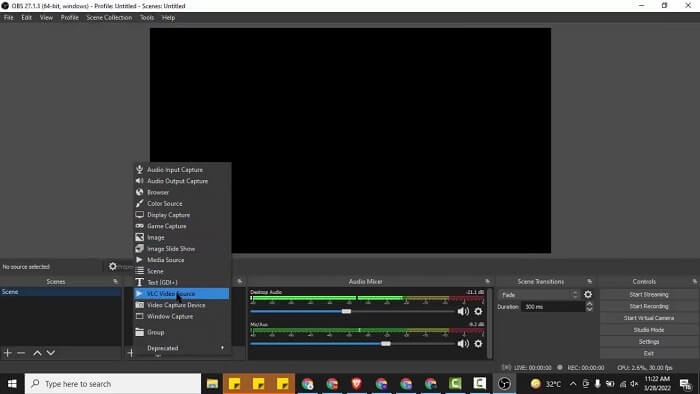Remove the selected scene with minus icon
The width and height of the screenshot is (700, 394).
pos(21,353)
